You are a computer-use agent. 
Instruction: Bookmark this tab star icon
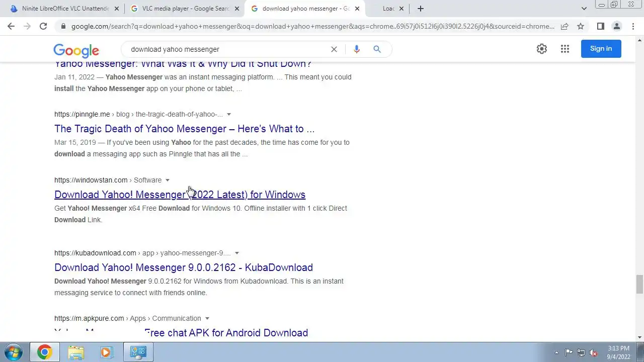(581, 26)
